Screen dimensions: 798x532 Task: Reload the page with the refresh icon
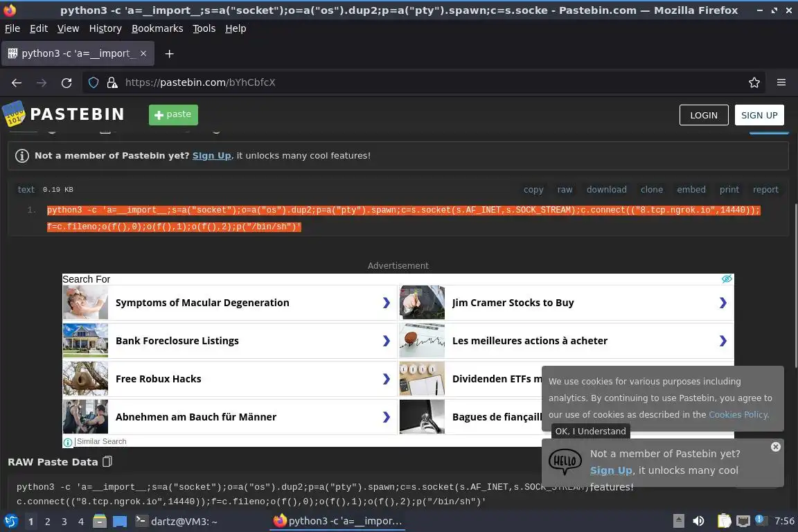[x=66, y=82]
